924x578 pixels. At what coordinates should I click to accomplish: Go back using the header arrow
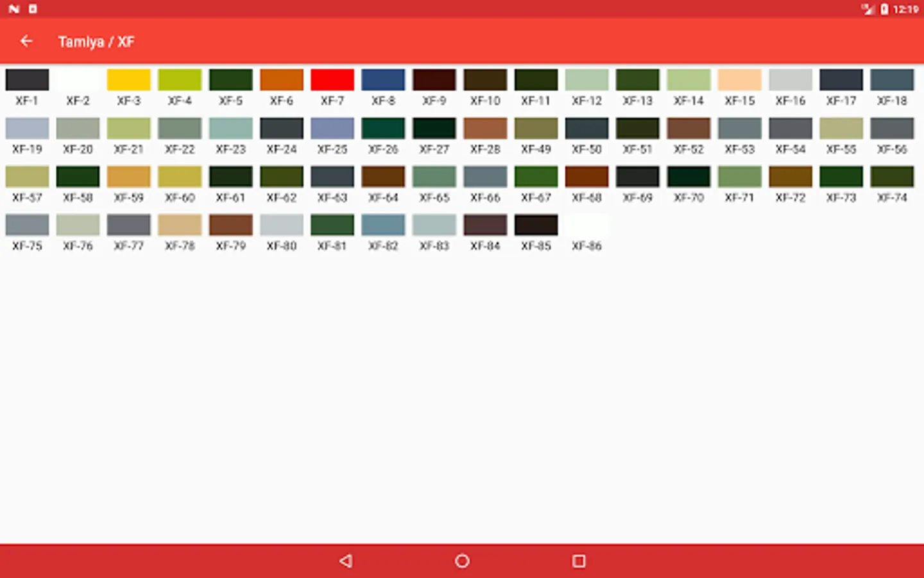(x=26, y=41)
